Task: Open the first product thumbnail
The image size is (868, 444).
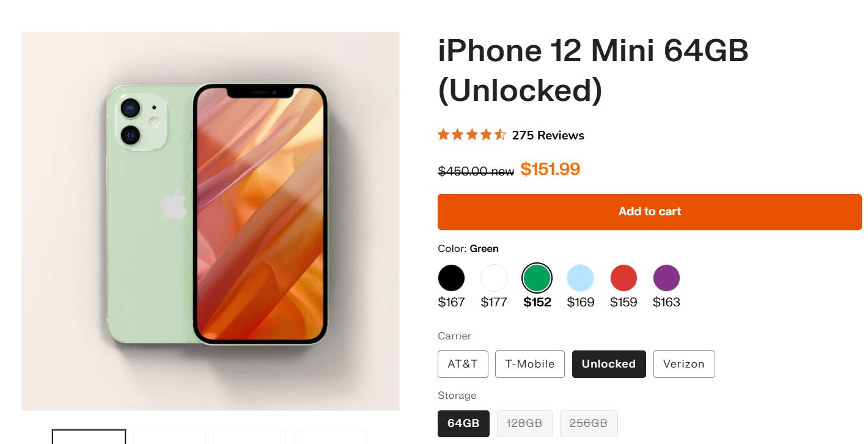Action: pos(88,437)
